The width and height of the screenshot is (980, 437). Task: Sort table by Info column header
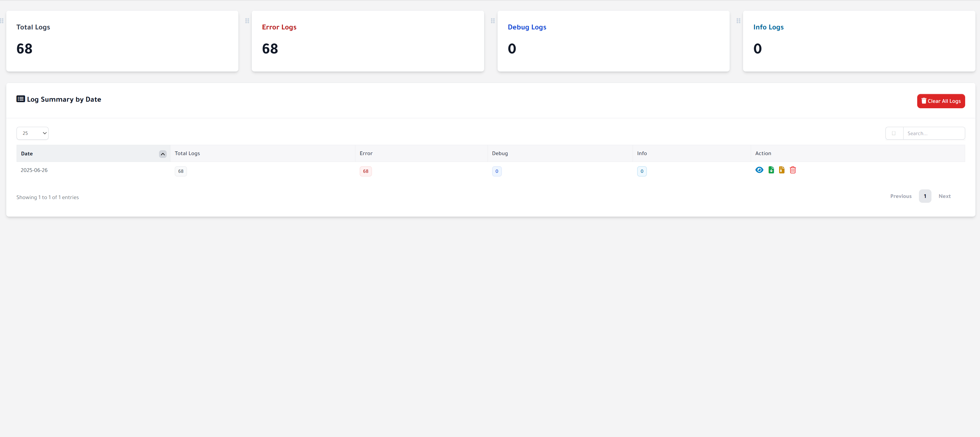(x=642, y=153)
